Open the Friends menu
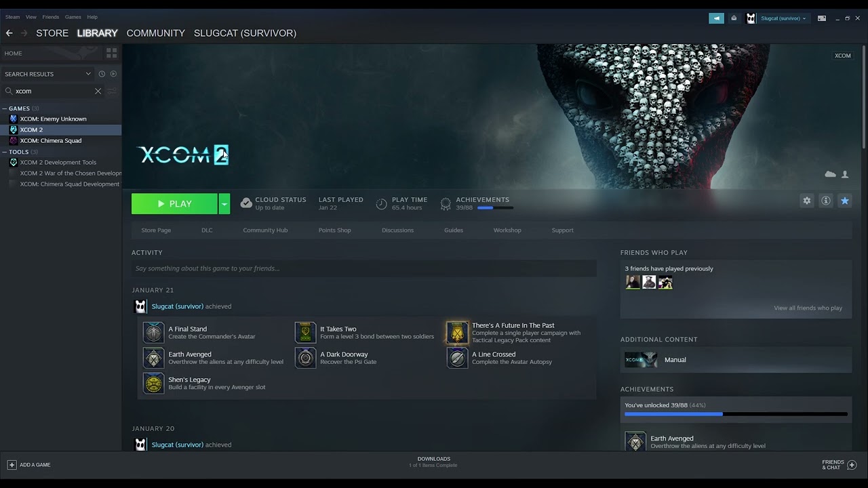The image size is (868, 488). 50,17
